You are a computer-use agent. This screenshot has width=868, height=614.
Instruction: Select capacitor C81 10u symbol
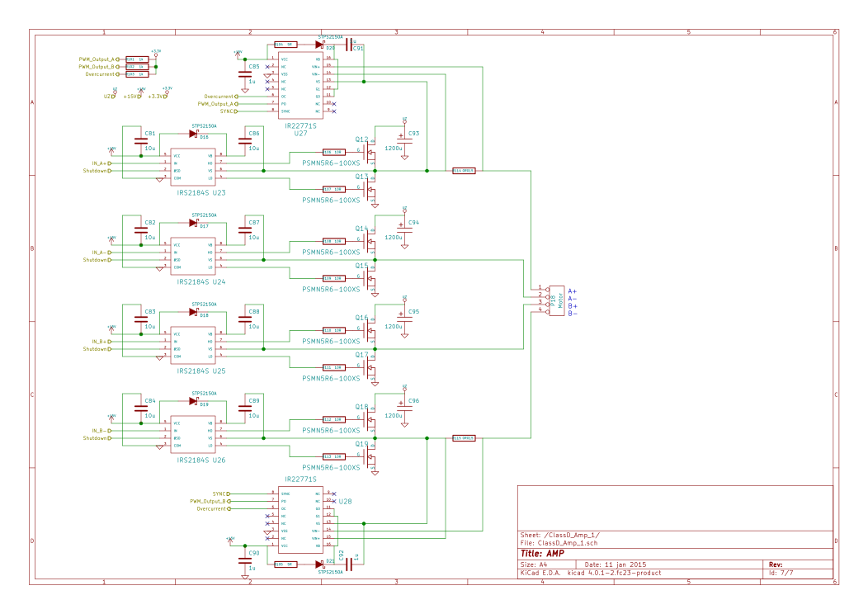[141, 140]
